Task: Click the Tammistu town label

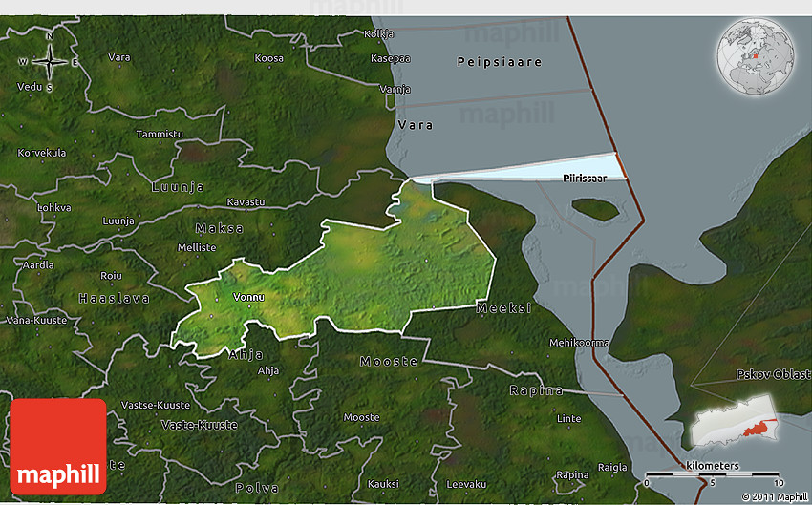Action: pyautogui.click(x=159, y=134)
